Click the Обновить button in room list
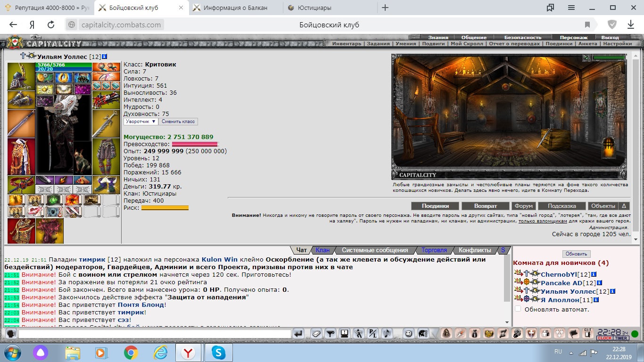Screen dimensions: 644x362 click(x=576, y=254)
